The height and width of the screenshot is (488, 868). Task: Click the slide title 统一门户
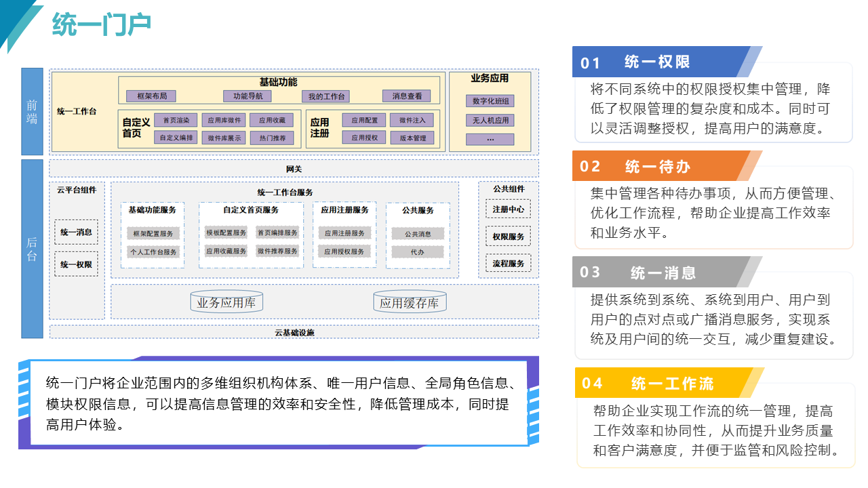click(x=102, y=25)
